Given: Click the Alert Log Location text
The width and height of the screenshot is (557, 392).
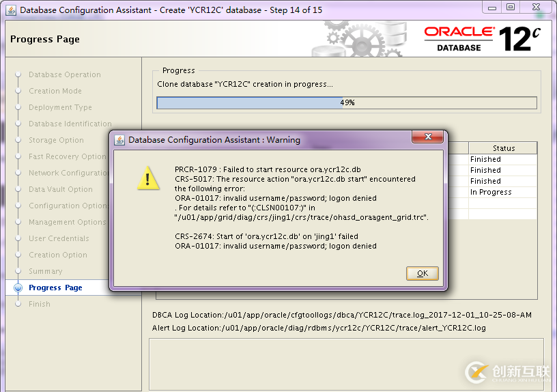Looking at the screenshot, I should tap(319, 328).
